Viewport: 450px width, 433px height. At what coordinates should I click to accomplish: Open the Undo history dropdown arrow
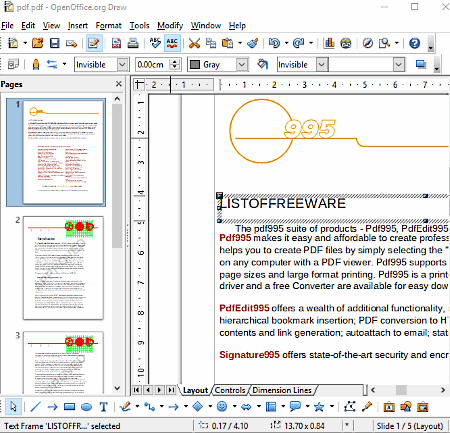(x=286, y=43)
